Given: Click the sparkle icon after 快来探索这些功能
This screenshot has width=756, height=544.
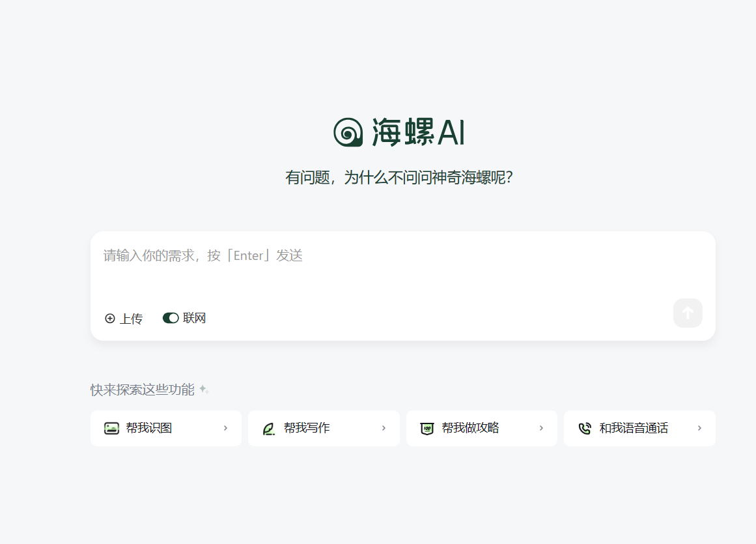Looking at the screenshot, I should point(204,388).
